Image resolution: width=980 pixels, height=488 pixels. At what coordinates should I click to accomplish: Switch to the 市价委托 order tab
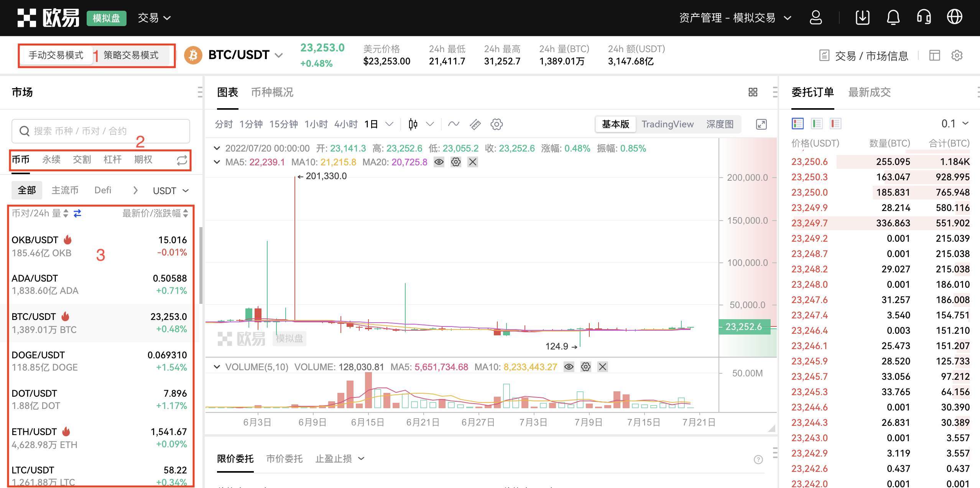click(x=284, y=459)
